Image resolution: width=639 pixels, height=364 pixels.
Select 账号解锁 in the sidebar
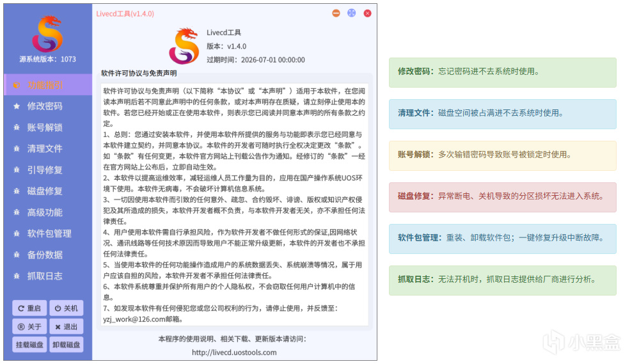[48, 127]
